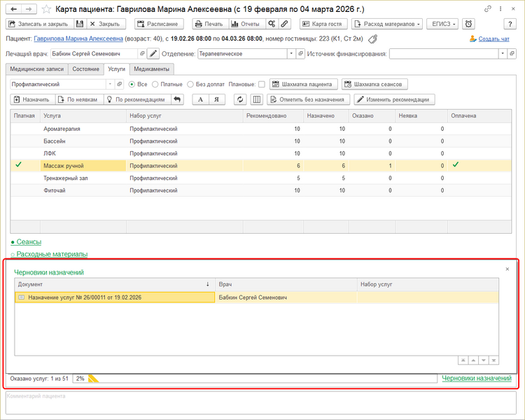Select the Платные radio button
This screenshot has width=525, height=420.
click(x=155, y=84)
